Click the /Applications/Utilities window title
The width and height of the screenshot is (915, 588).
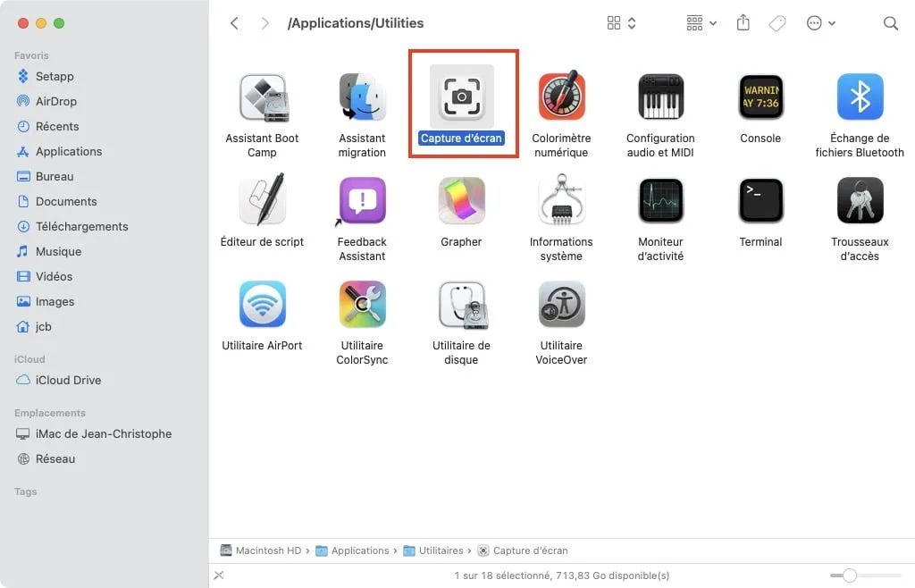[x=356, y=23]
